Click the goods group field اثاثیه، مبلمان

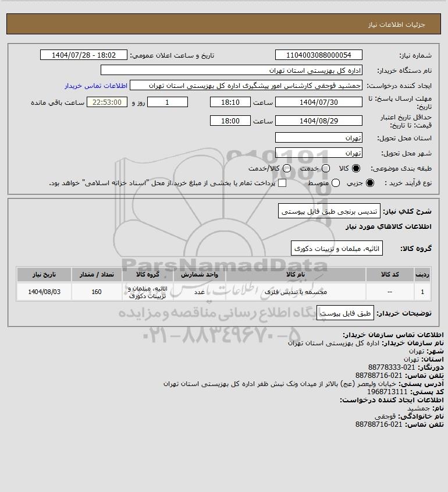(x=337, y=249)
